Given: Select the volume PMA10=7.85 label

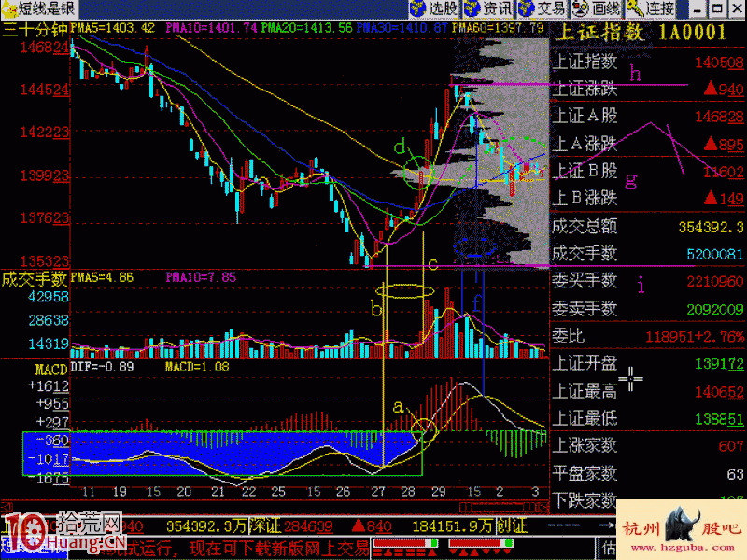Looking at the screenshot, I should [201, 277].
